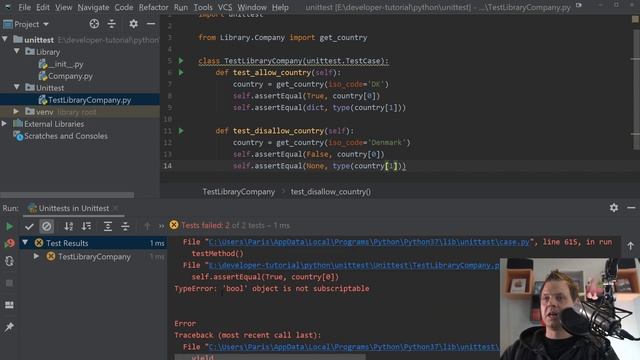Toggle auto-test rerun icon
This screenshot has height=360, width=640.
coord(9,261)
